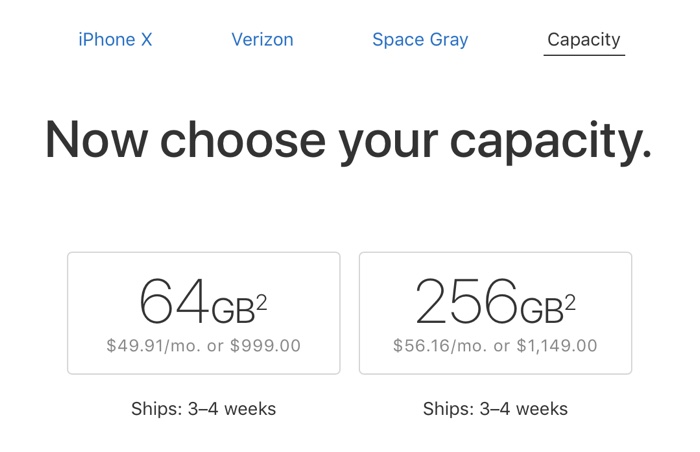The image size is (700, 452).
Task: Click the $49.91/mo. monthly price text
Action: coord(151,346)
